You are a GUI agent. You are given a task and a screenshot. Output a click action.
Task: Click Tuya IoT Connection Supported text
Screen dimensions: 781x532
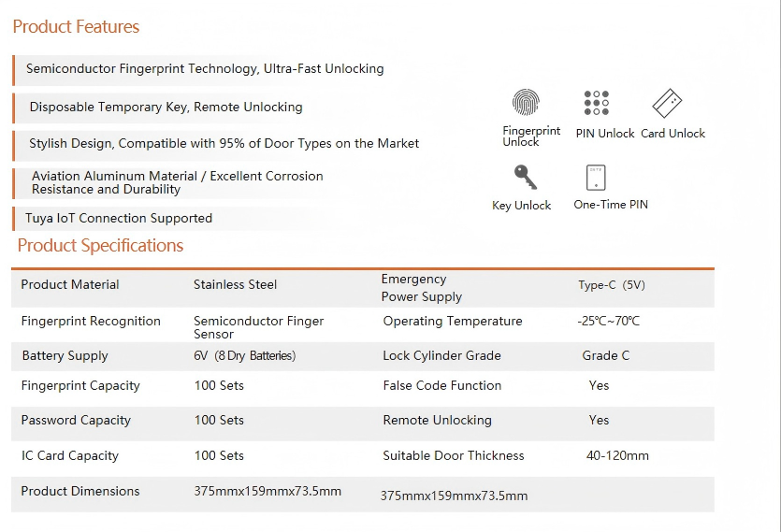point(119,219)
